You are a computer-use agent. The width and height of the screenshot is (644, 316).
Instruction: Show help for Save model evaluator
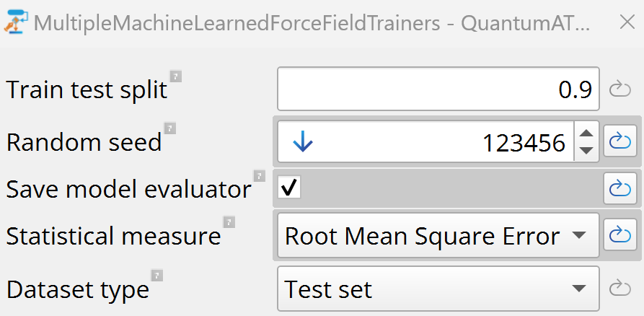pyautogui.click(x=259, y=175)
